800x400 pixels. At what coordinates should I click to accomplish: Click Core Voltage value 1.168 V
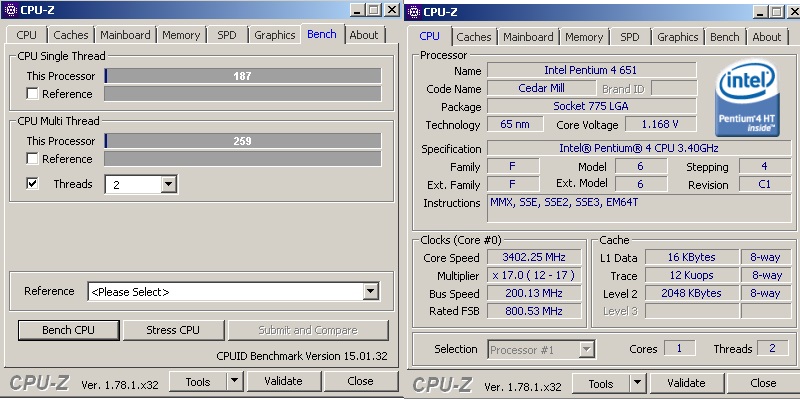(x=661, y=124)
